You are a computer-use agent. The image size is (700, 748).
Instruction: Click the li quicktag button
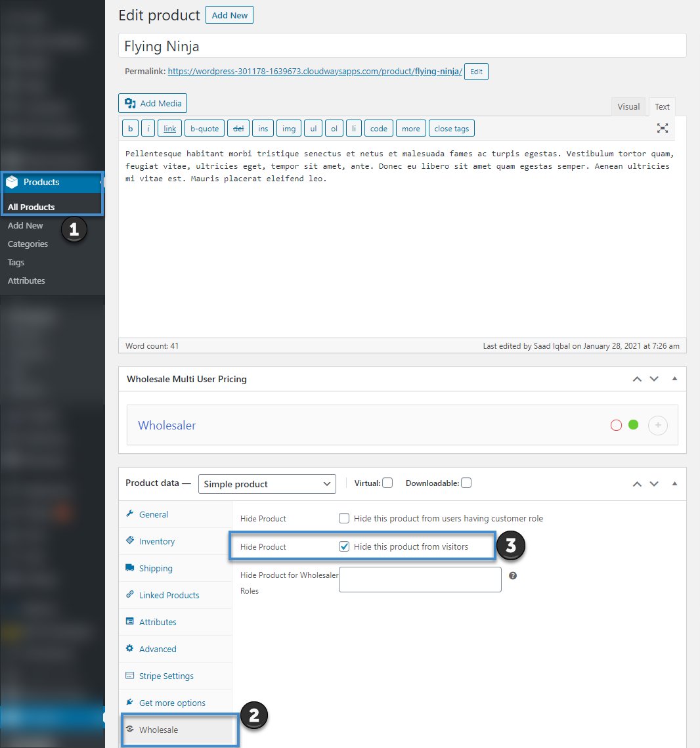(354, 128)
